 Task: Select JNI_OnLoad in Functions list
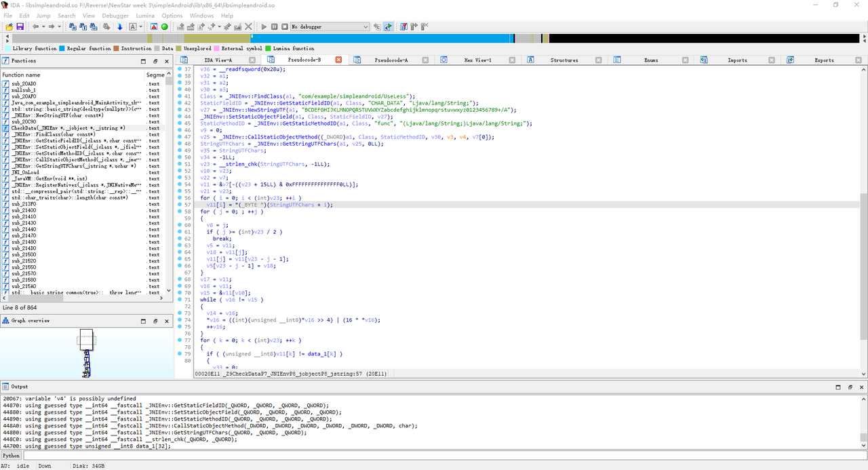[x=25, y=172]
